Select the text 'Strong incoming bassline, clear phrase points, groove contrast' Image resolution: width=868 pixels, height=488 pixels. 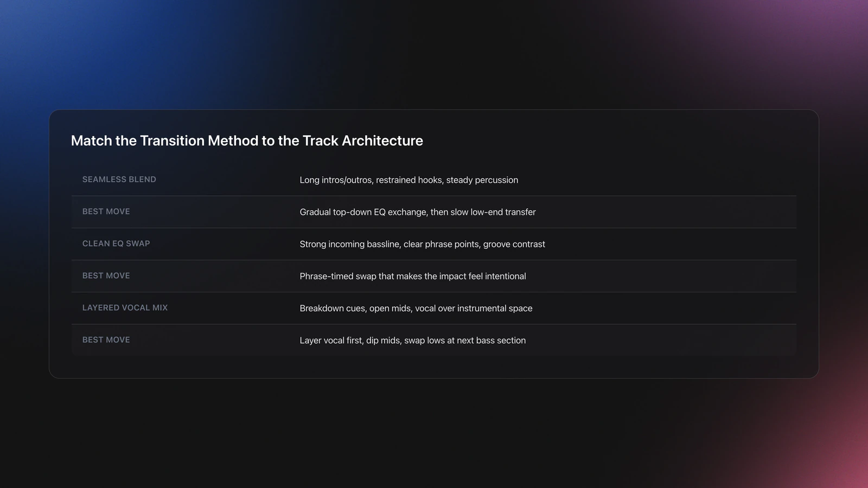point(422,244)
